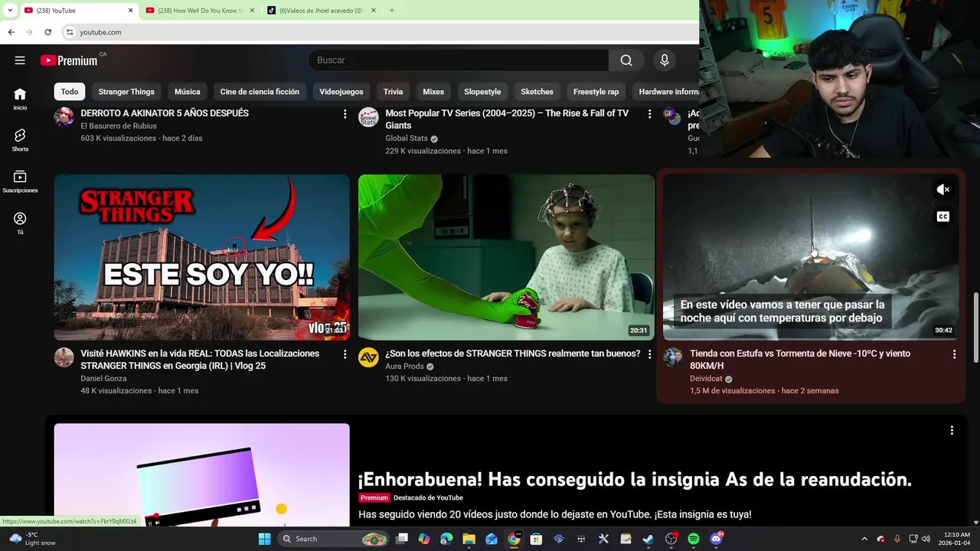Open Global Stats channel link

407,139
